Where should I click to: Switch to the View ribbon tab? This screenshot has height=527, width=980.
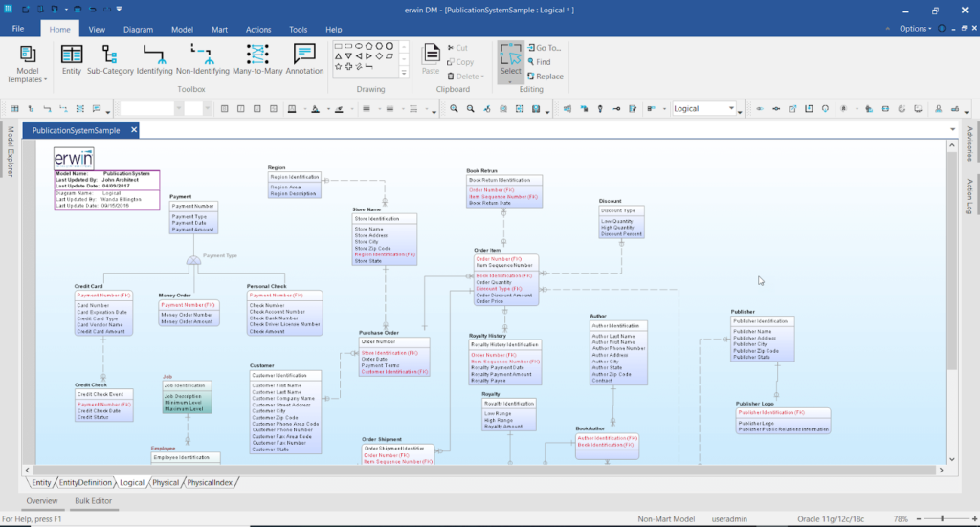(x=97, y=30)
